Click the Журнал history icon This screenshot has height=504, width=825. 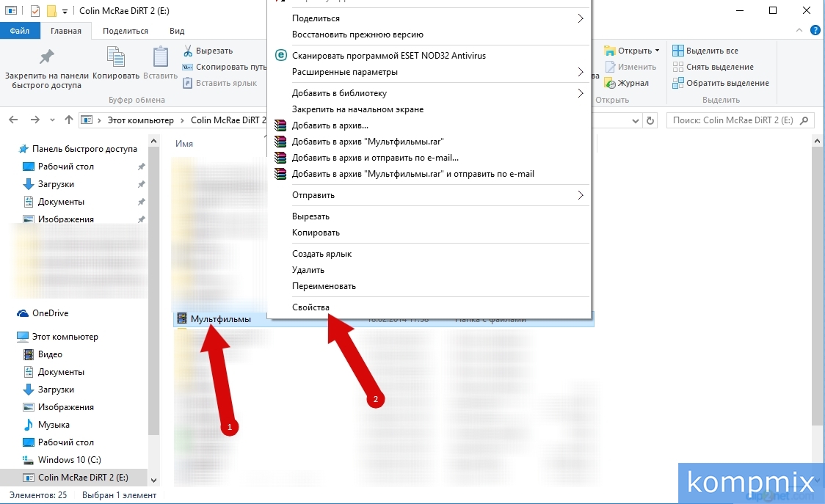610,83
